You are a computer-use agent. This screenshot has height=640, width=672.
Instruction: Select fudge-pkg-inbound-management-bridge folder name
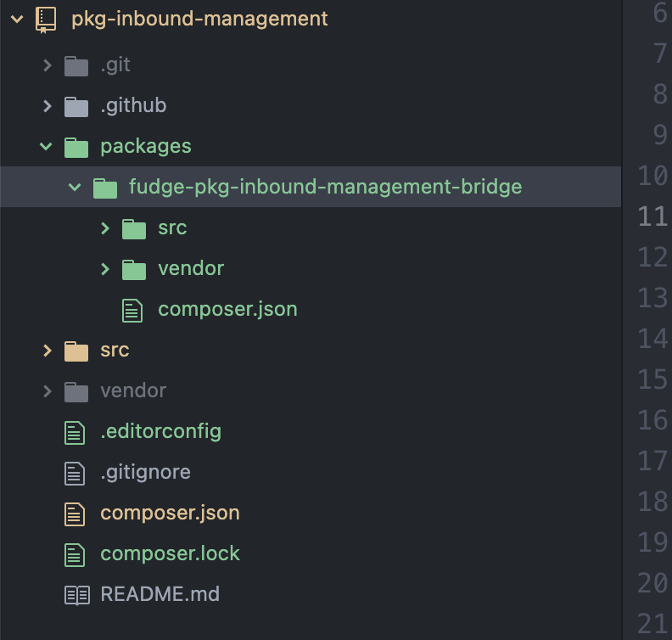[325, 188]
